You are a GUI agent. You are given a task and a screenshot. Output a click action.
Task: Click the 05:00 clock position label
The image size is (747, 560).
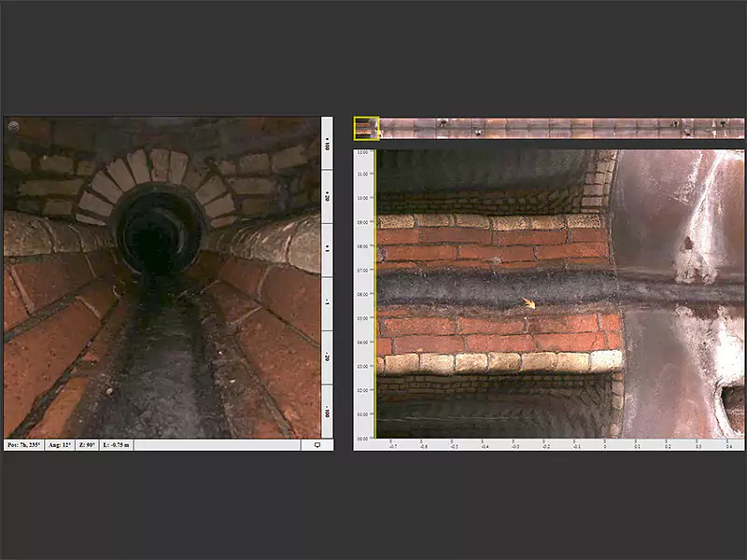[362, 318]
